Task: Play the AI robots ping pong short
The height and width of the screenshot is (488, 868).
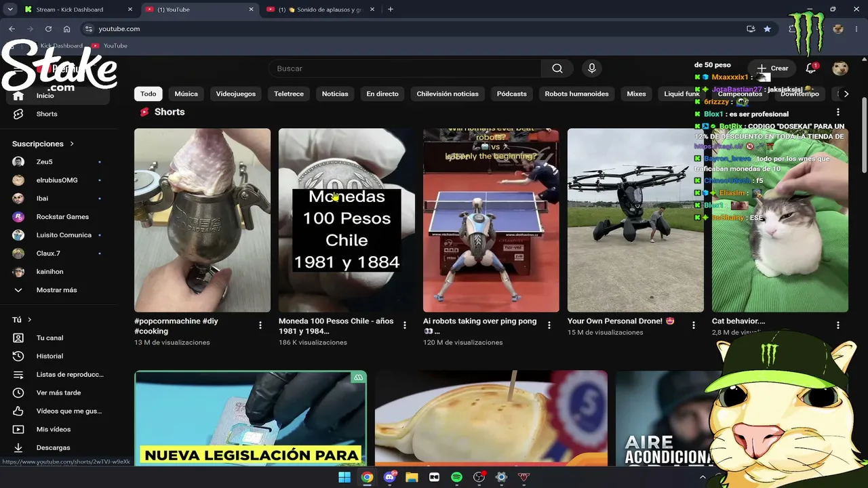Action: (491, 220)
